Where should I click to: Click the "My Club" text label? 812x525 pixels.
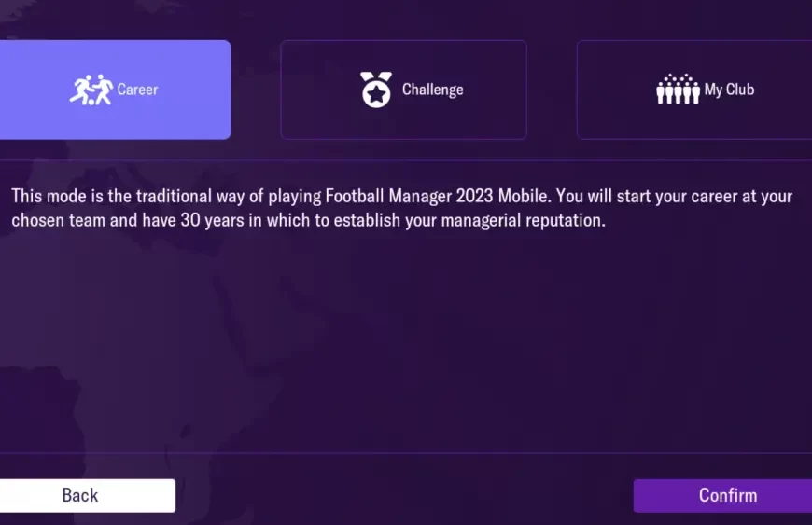click(729, 90)
